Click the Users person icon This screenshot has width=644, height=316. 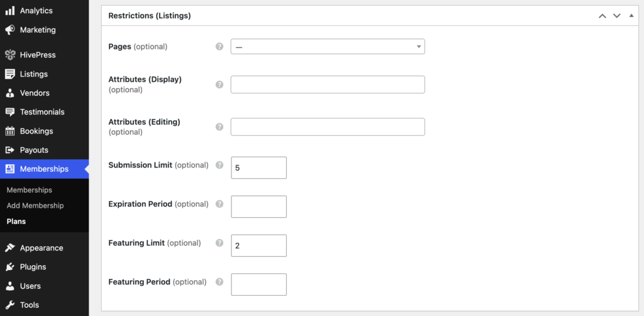click(10, 286)
